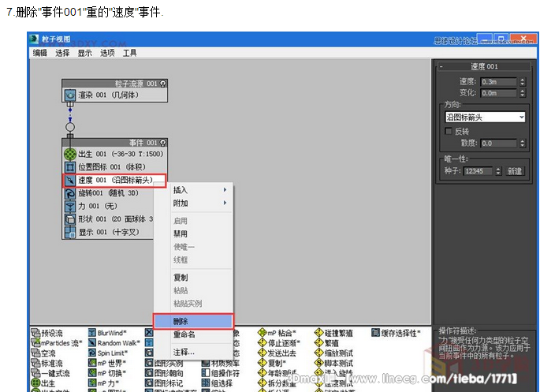
Task: Toggle the 反转 checkbox
Action: [449, 131]
